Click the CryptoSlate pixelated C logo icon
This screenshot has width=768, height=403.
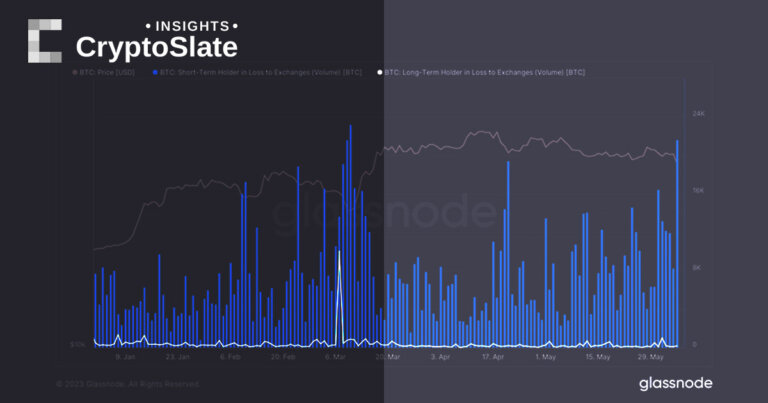[x=44, y=41]
